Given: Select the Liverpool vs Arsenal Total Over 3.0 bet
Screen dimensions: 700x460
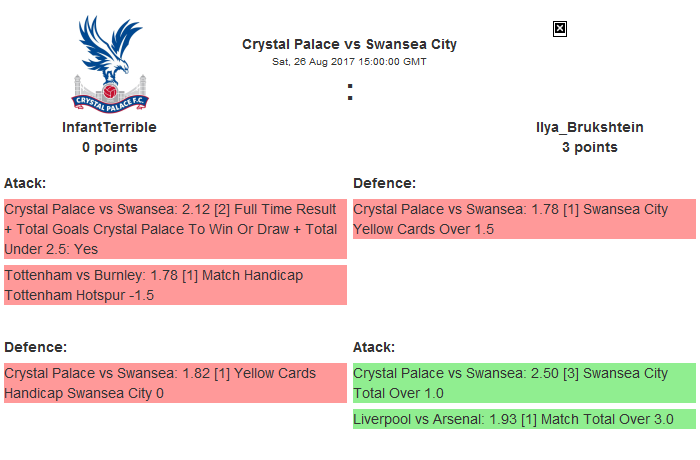Looking at the screenshot, I should [x=524, y=418].
